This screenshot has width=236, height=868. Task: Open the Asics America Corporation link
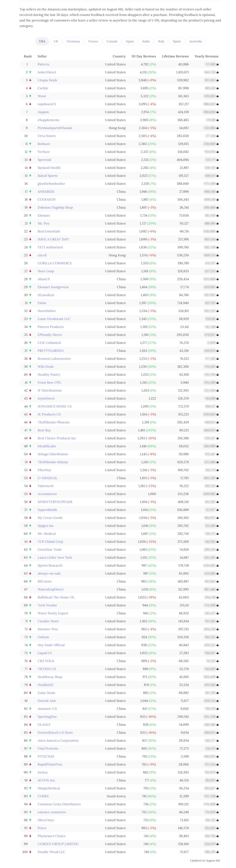(58, 741)
